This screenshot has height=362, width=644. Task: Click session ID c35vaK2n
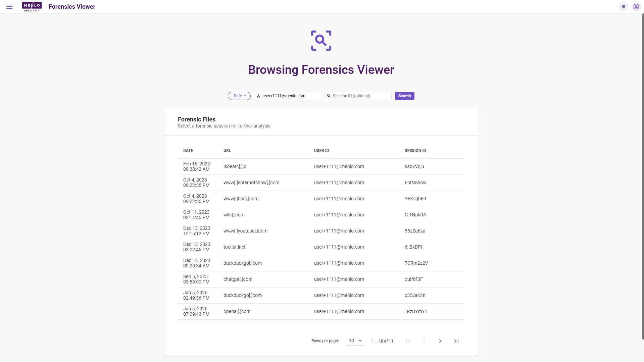click(415, 296)
